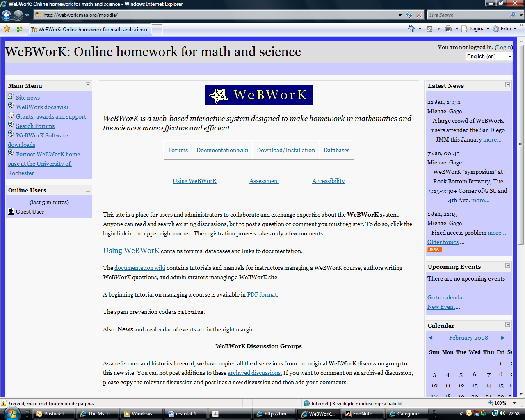Click the address bar URL field
The width and height of the screenshot is (525, 420).
pyautogui.click(x=215, y=15)
